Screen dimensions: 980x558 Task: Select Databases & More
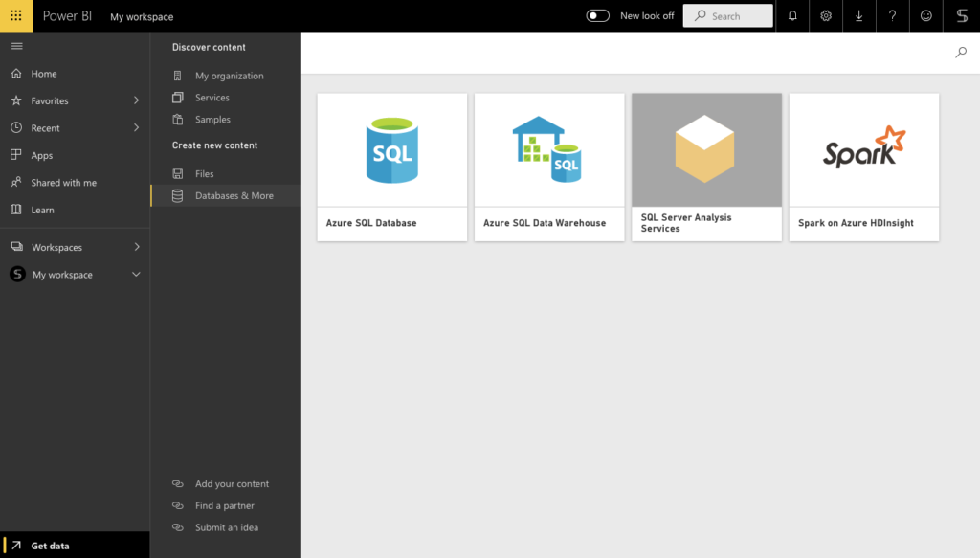[x=226, y=195]
